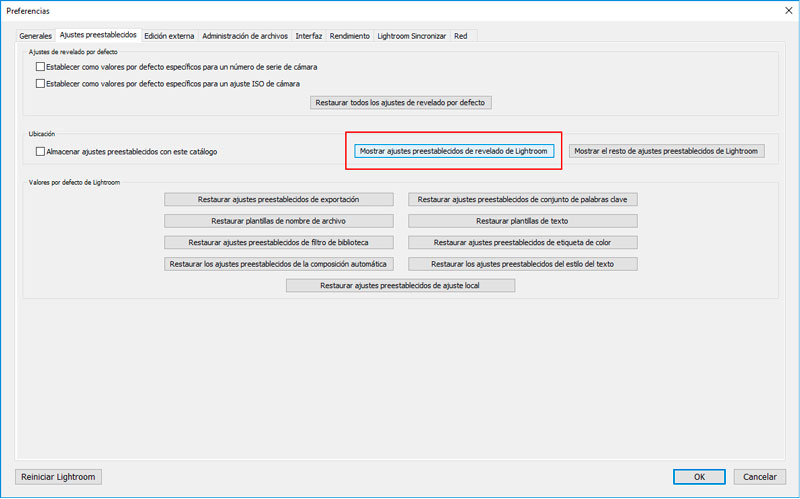
Task: Restore export presets button
Action: (x=279, y=199)
